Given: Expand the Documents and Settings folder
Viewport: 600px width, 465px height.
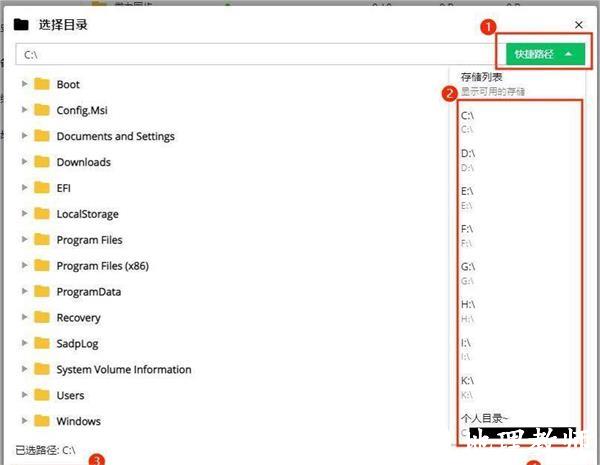Looking at the screenshot, I should [x=24, y=136].
